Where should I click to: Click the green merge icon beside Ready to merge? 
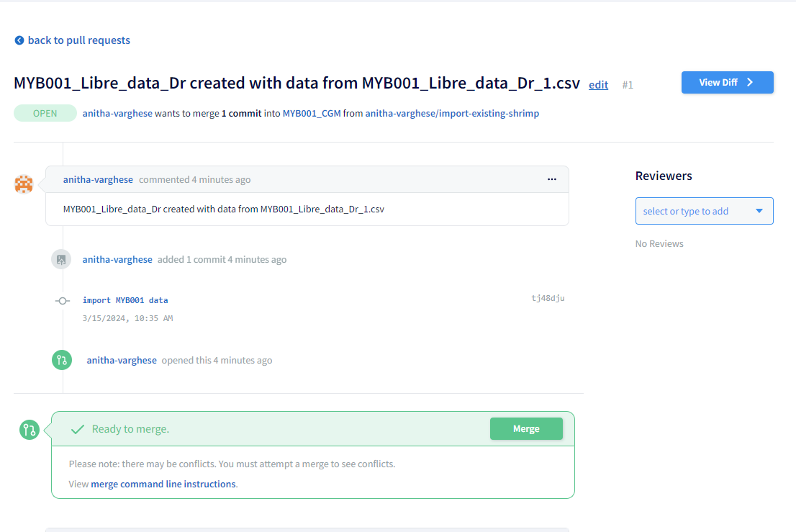30,430
